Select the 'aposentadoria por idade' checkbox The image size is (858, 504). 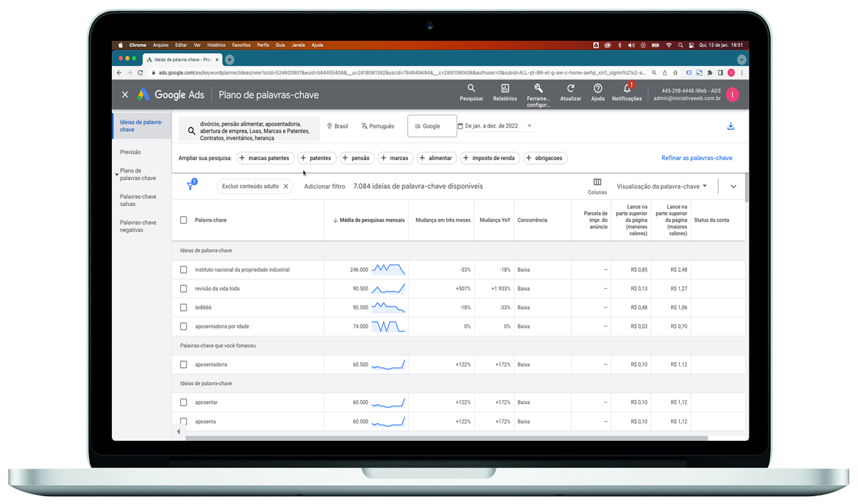click(183, 326)
